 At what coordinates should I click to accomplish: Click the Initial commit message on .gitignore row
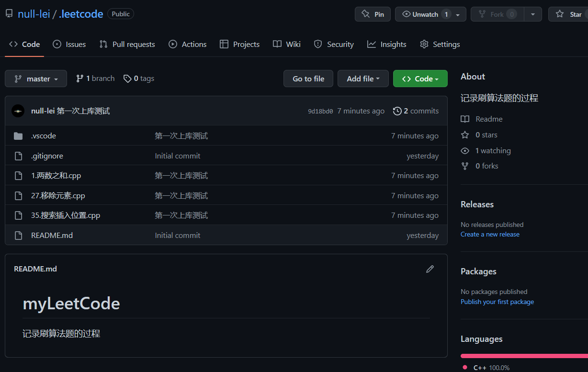tap(178, 156)
